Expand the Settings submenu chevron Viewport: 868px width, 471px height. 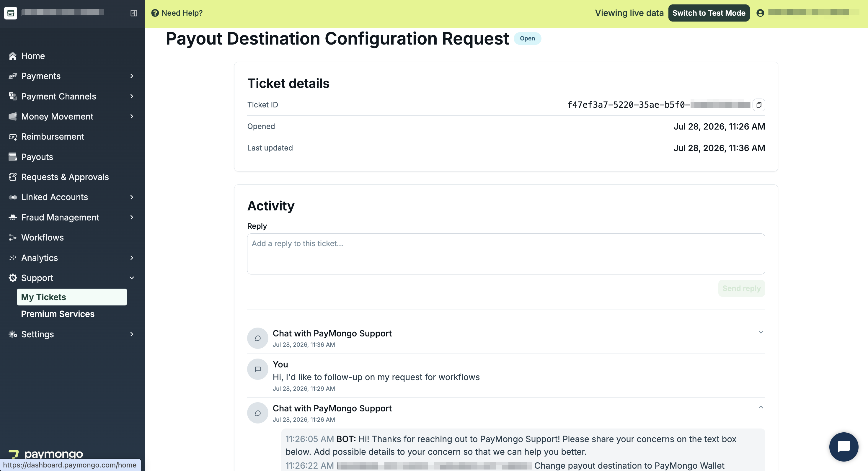coord(132,334)
